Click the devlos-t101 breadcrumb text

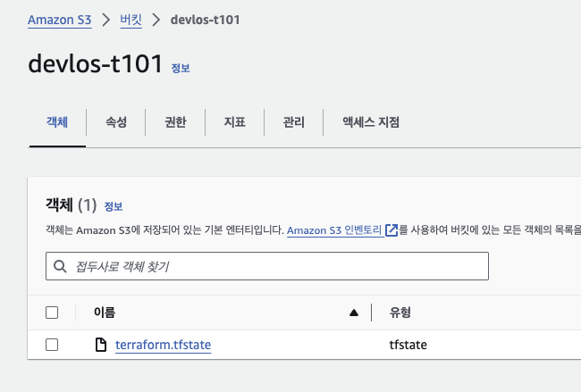pyautogui.click(x=205, y=20)
